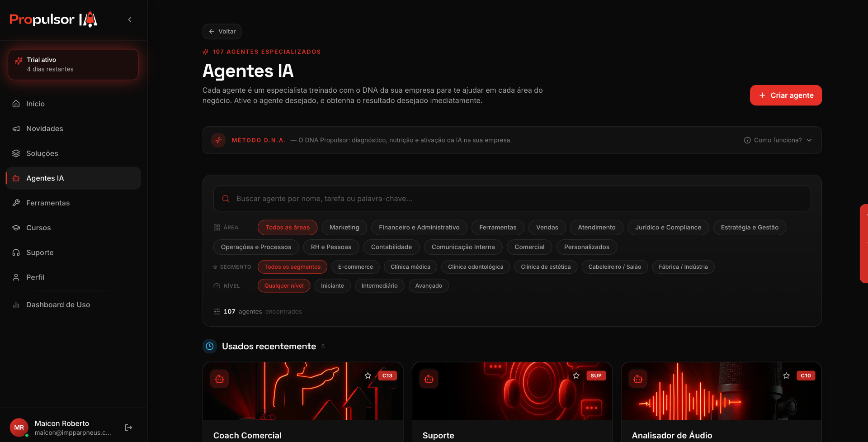The image size is (868, 442).
Task: Favorite the Analisador de Áudio agent
Action: (x=787, y=375)
